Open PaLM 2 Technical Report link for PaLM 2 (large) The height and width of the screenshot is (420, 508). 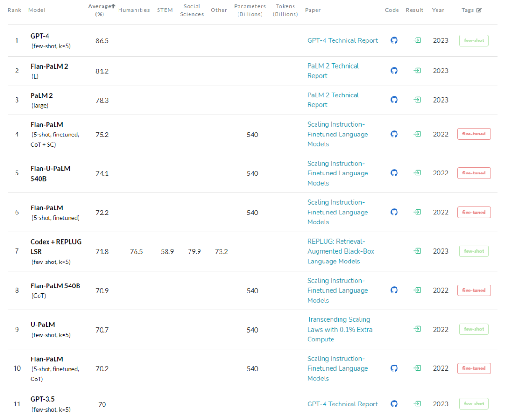[333, 100]
